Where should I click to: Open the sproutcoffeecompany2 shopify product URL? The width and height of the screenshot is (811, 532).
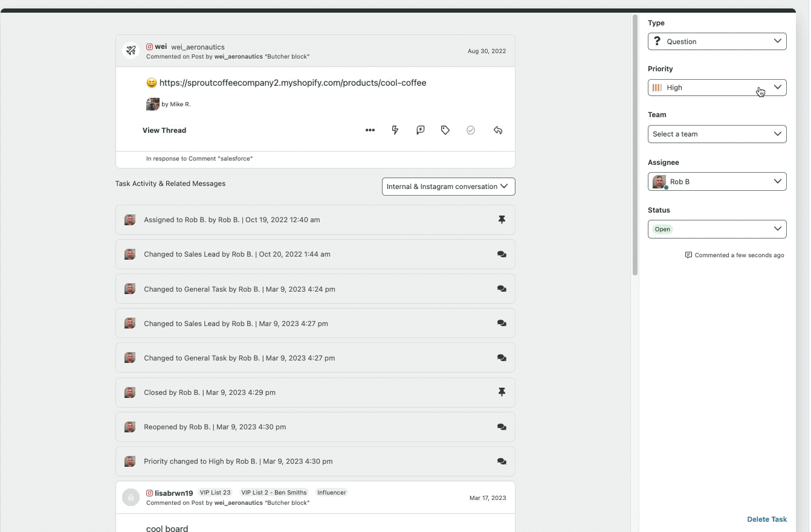point(292,83)
